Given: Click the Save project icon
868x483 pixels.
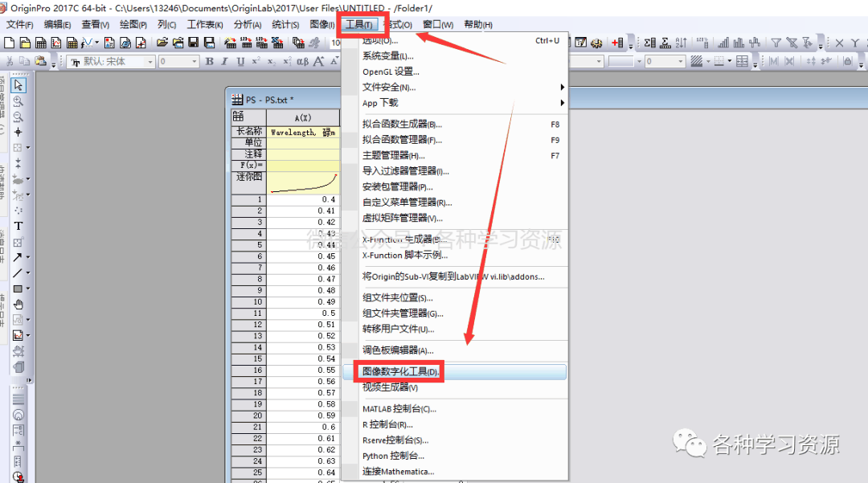Looking at the screenshot, I should (194, 43).
